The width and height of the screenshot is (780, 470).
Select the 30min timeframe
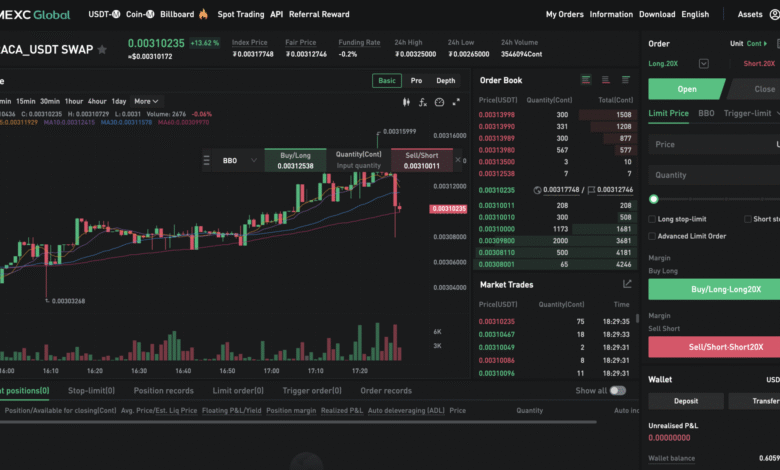(50, 101)
